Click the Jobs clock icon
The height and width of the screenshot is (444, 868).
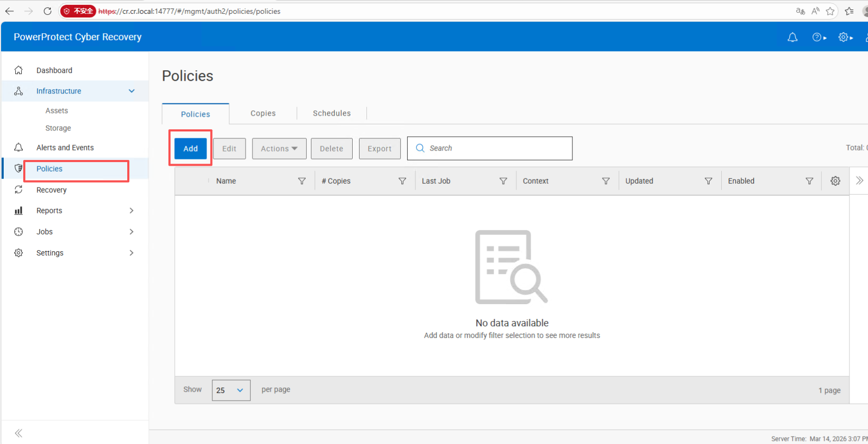[18, 232]
